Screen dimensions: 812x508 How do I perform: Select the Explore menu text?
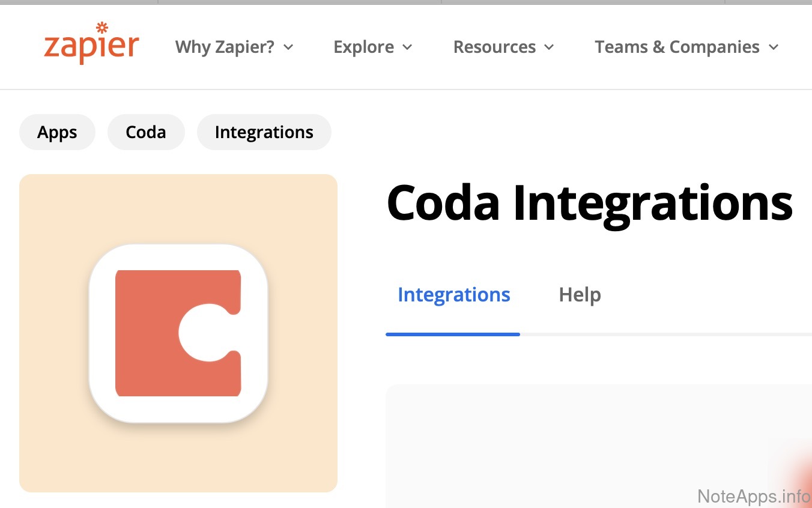pos(363,47)
